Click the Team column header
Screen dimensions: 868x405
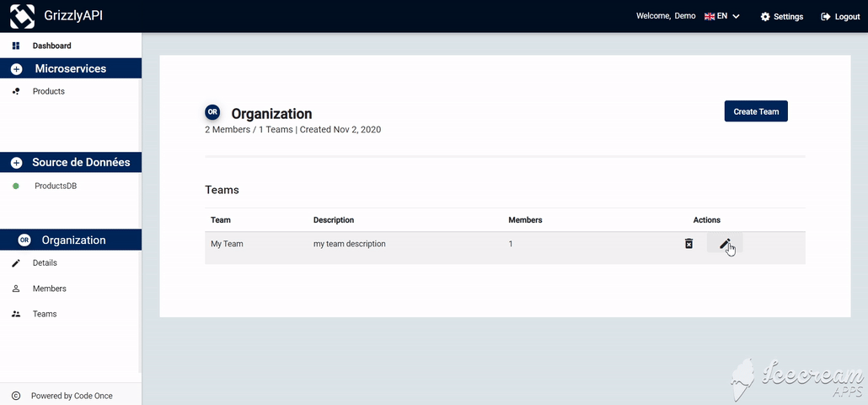221,220
